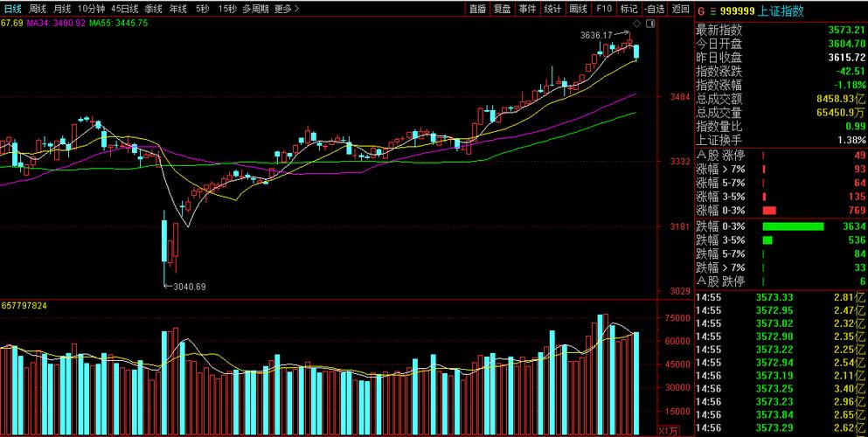Expand the 更多 period options
This screenshot has height=437, width=868.
(286, 9)
